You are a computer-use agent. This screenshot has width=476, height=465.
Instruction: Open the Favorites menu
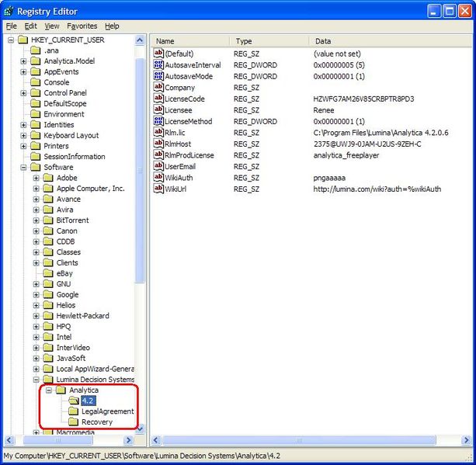82,26
